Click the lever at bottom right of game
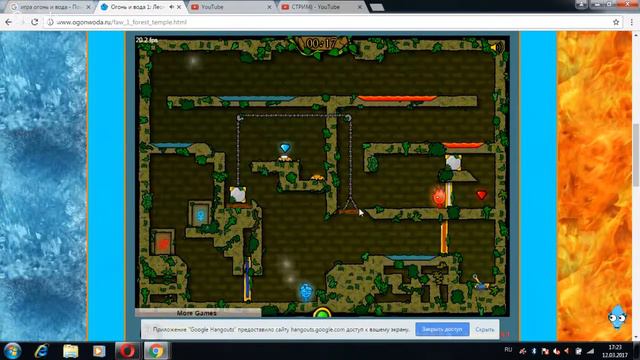Image resolution: width=640 pixels, height=360 pixels. click(480, 282)
